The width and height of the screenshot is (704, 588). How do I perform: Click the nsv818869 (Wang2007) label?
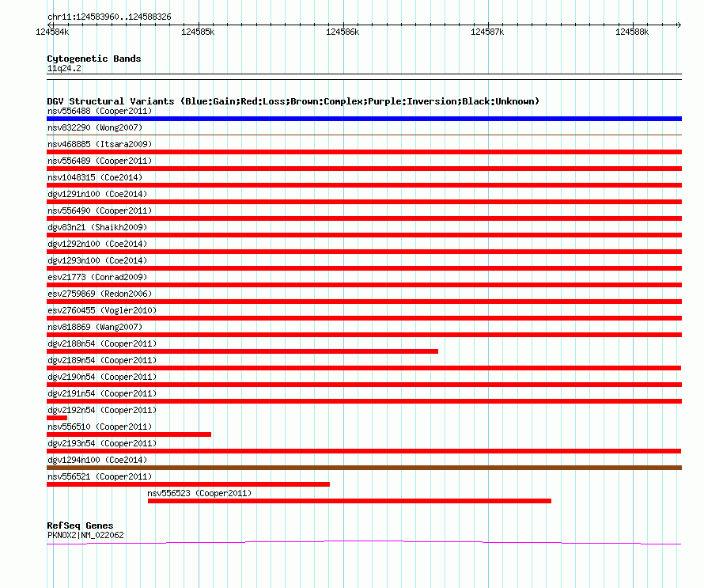tap(95, 327)
